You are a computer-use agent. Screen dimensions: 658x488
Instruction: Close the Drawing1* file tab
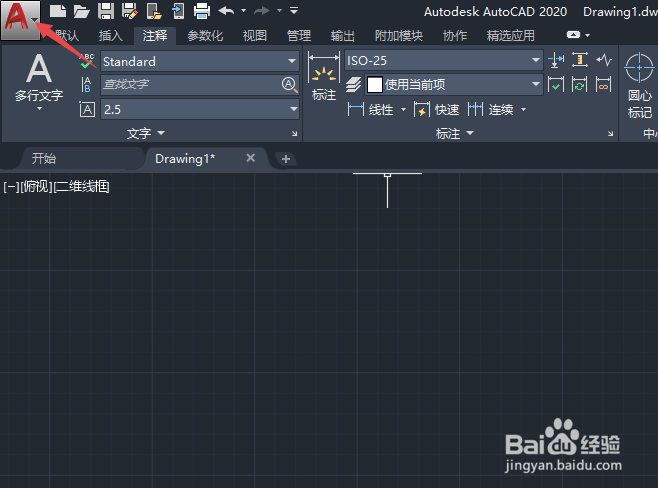click(251, 158)
